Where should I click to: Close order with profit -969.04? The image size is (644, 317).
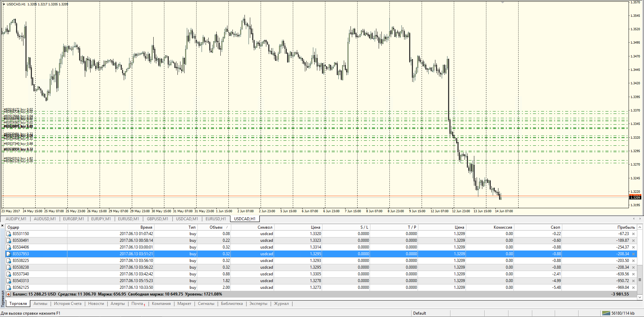coord(633,288)
